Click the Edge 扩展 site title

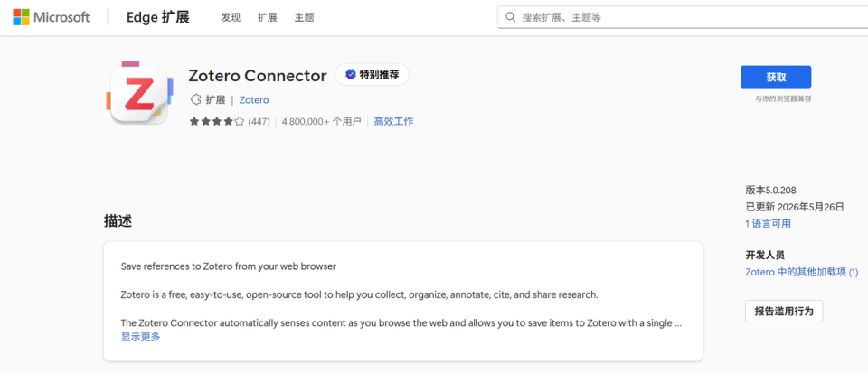(x=157, y=17)
